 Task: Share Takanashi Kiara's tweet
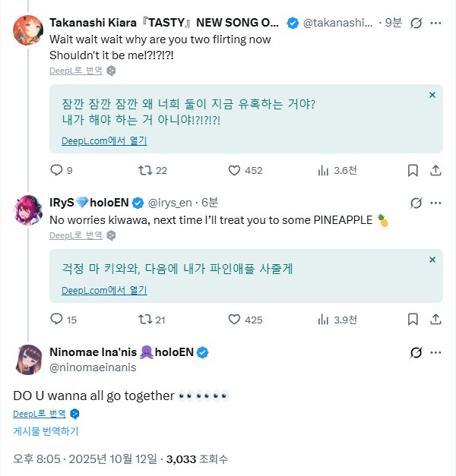[x=435, y=170]
